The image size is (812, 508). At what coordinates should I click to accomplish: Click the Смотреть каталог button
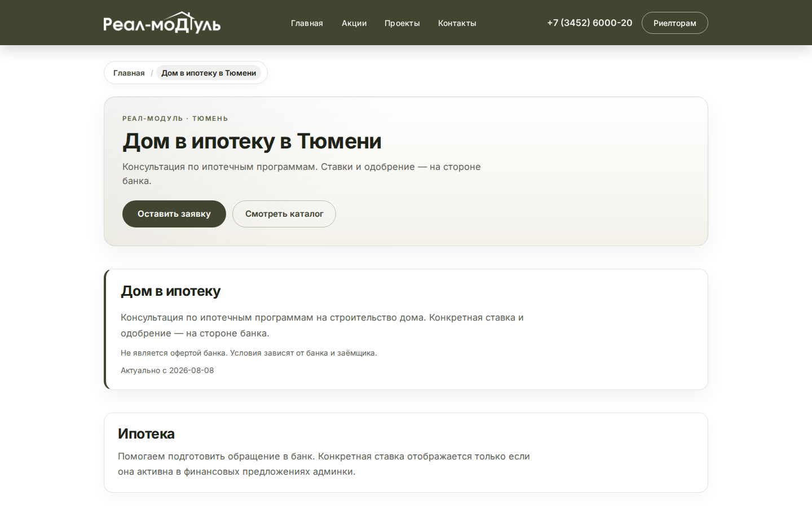pyautogui.click(x=284, y=214)
